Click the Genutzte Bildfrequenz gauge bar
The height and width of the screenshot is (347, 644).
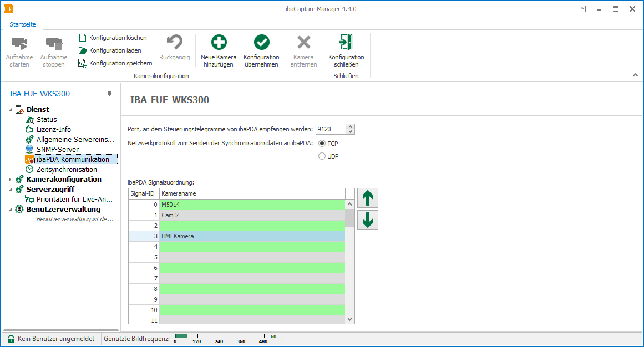(220, 336)
